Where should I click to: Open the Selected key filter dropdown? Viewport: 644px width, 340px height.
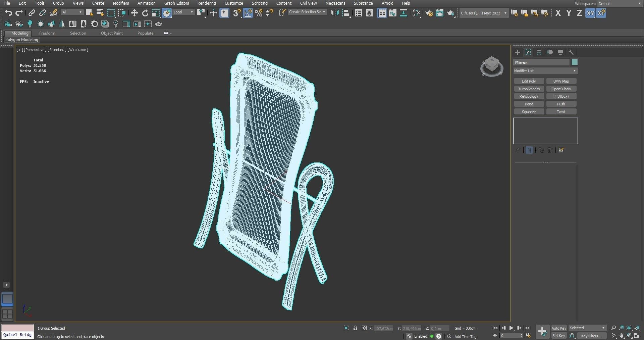(x=587, y=328)
